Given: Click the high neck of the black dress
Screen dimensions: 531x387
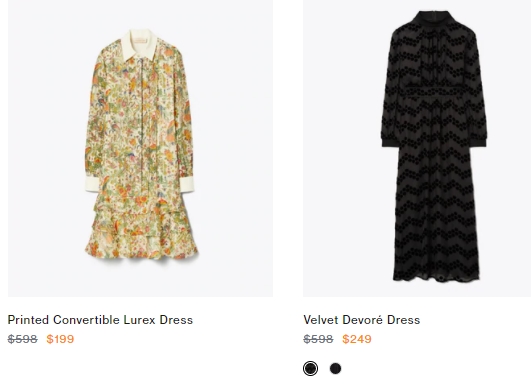Looking at the screenshot, I should tap(433, 18).
